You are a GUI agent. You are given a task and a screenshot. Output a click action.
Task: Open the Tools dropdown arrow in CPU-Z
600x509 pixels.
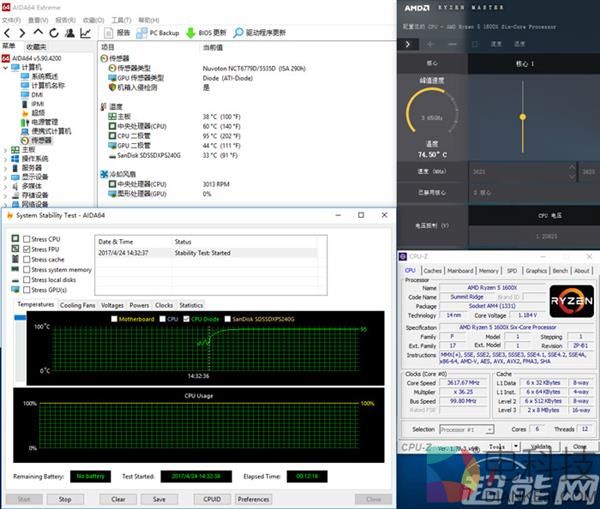coord(516,446)
